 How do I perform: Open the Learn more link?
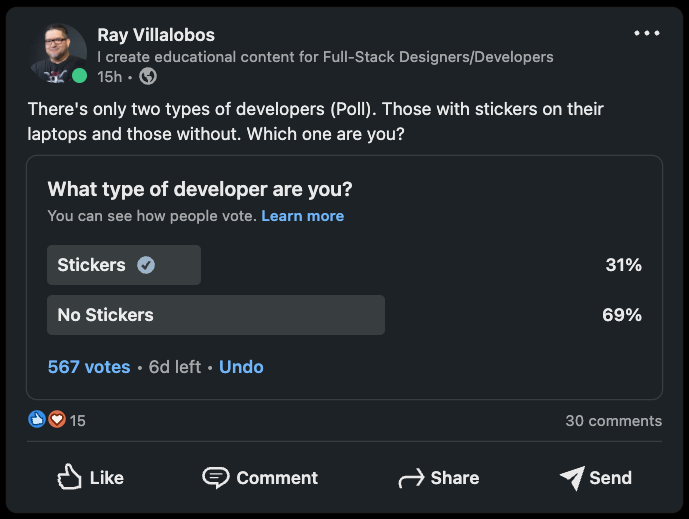[303, 216]
